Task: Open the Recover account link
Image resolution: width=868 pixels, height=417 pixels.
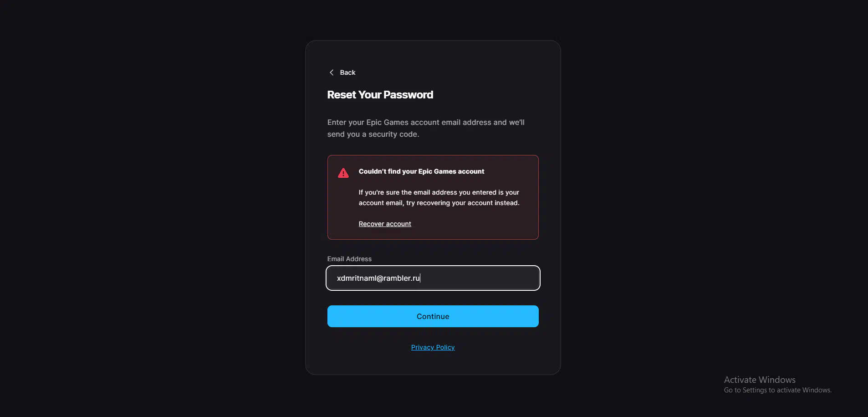Action: (x=385, y=224)
